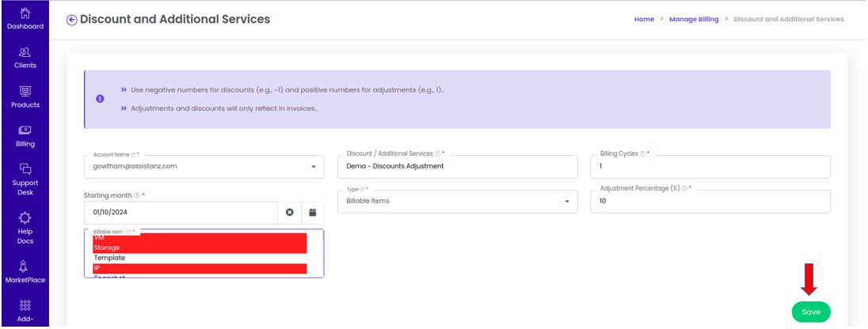Viewport: 868px width, 329px height.
Task: Click the Adjustment Percentage field
Action: coord(710,201)
